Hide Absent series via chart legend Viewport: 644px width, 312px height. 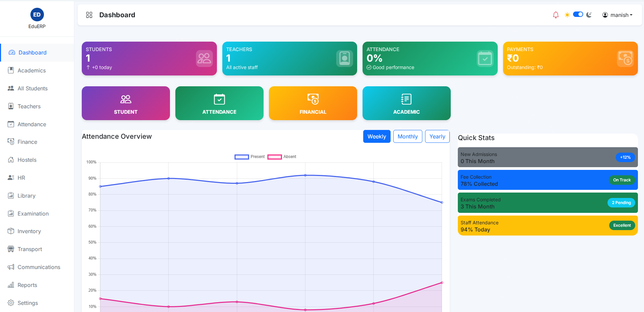click(x=282, y=157)
